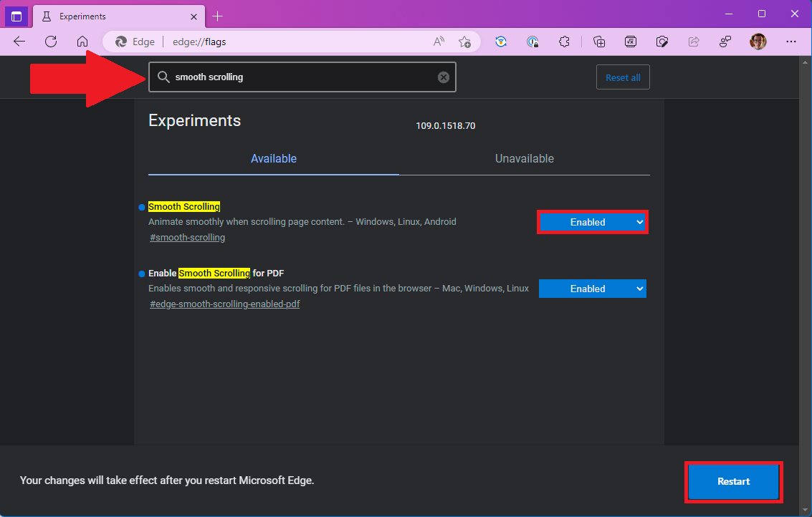
Task: Open the tab actions menu icon
Action: (16, 16)
